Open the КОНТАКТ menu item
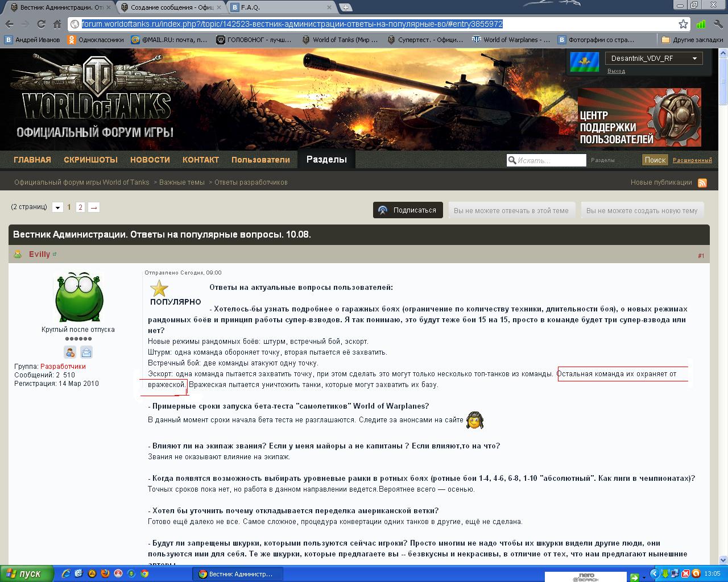The image size is (728, 582). (201, 160)
